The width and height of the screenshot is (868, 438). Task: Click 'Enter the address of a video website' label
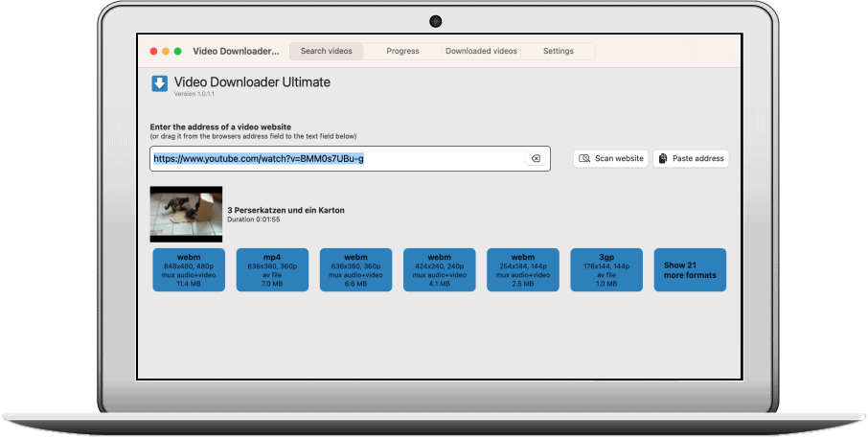(220, 127)
